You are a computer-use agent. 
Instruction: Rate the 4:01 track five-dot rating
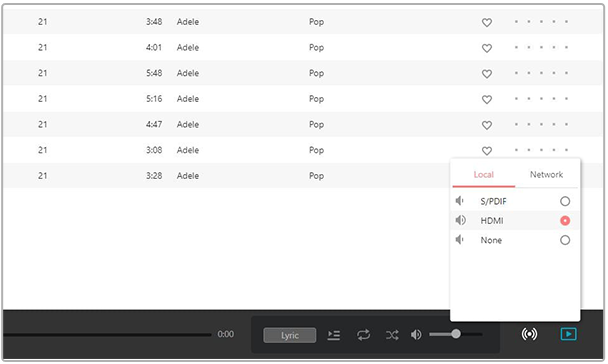click(x=541, y=47)
